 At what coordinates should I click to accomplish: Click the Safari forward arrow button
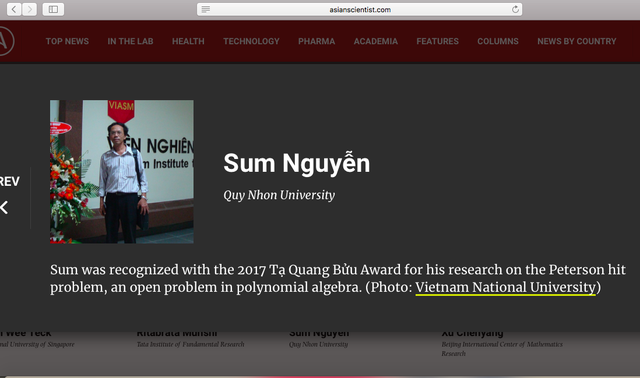tap(29, 9)
